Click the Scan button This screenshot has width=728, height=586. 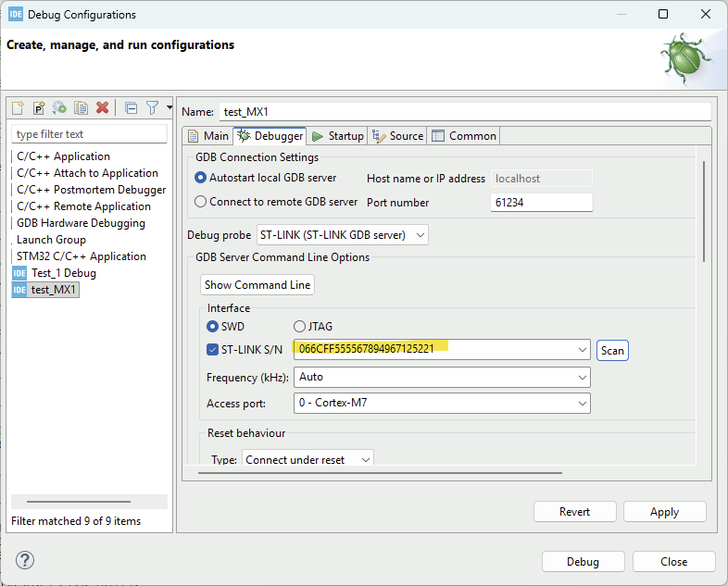coord(612,350)
